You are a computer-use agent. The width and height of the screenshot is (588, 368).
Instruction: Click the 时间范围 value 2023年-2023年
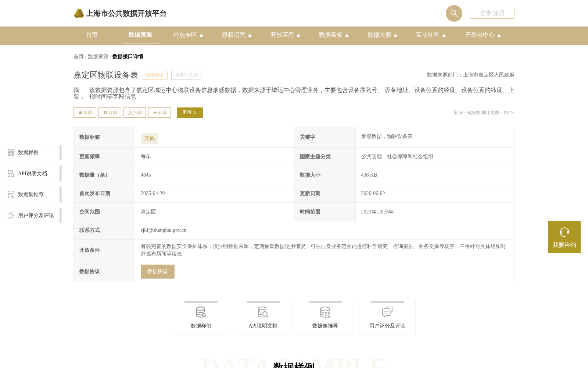tap(377, 212)
